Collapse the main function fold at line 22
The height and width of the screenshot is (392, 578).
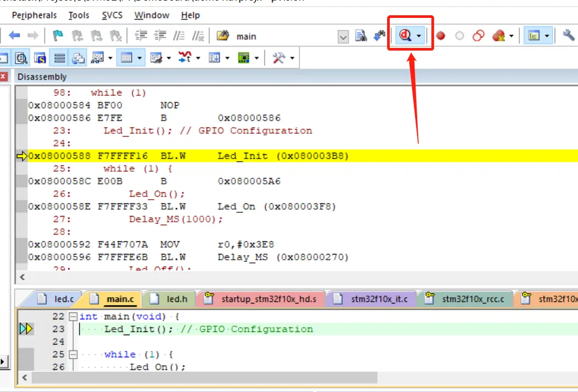pos(73,317)
